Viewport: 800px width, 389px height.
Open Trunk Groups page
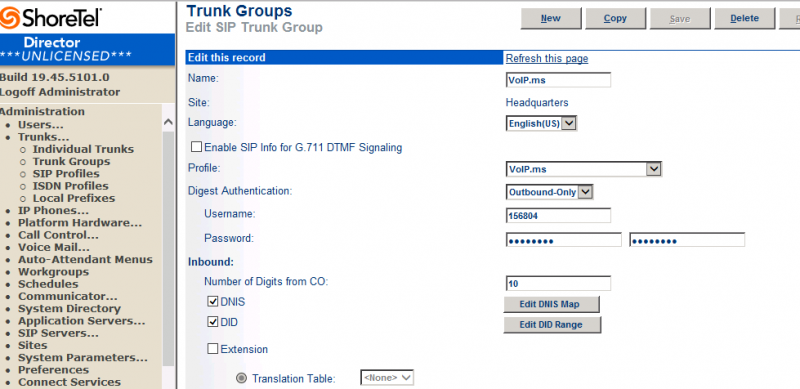pyautogui.click(x=71, y=161)
